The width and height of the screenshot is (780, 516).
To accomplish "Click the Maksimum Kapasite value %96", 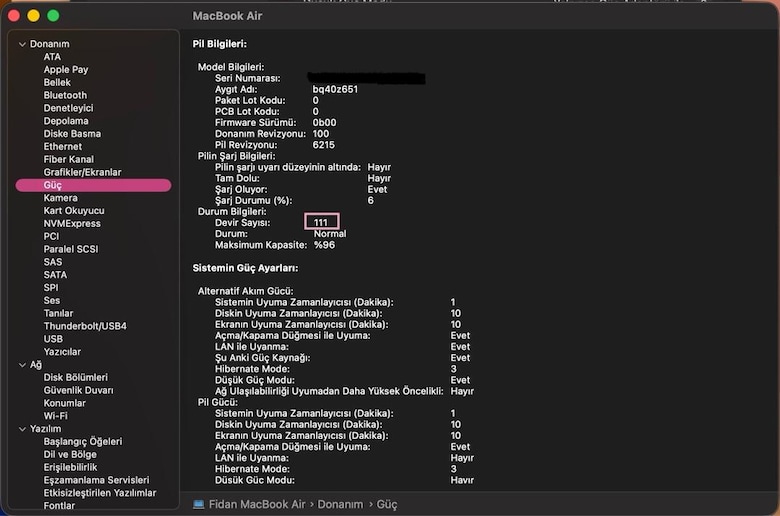I will click(324, 245).
